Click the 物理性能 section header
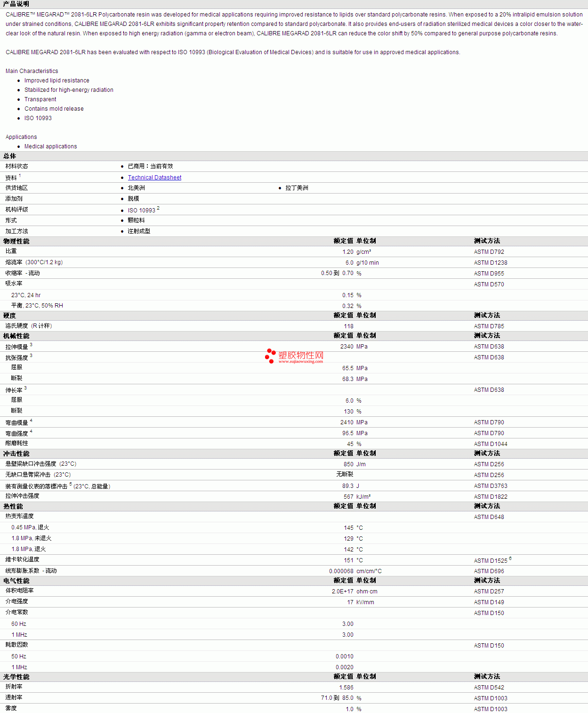This screenshot has width=588, height=713. pyautogui.click(x=16, y=241)
